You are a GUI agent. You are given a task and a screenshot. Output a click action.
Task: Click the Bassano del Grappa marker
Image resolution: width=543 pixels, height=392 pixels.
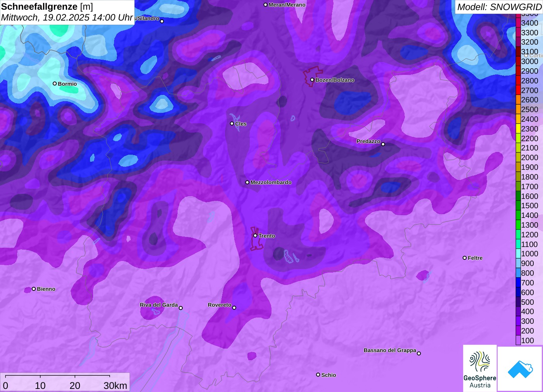coord(419,353)
